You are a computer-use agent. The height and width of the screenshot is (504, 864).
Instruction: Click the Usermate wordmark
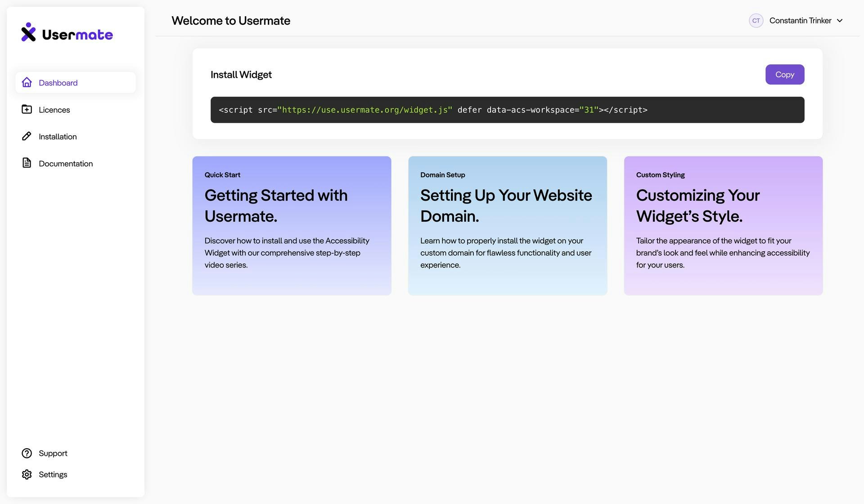(77, 35)
